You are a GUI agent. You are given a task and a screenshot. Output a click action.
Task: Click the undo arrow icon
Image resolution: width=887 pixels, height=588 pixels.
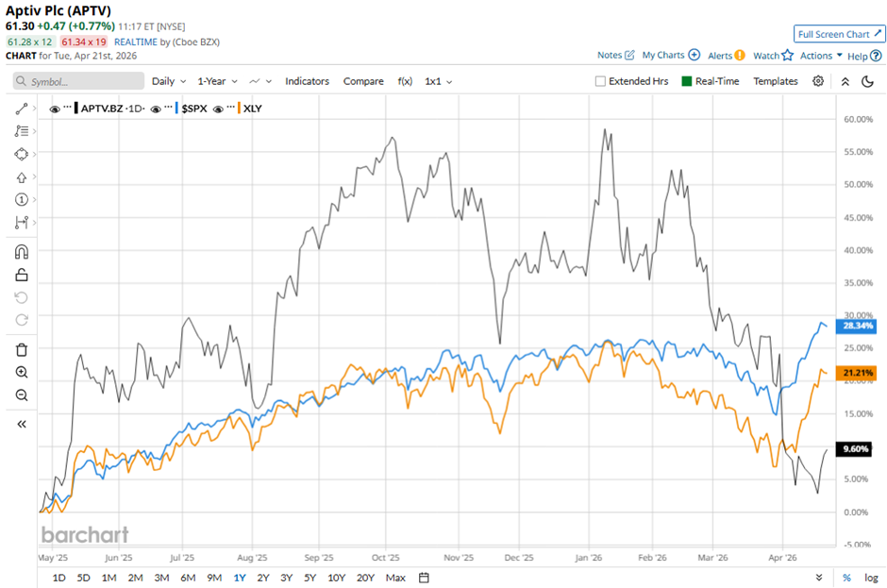(x=22, y=297)
